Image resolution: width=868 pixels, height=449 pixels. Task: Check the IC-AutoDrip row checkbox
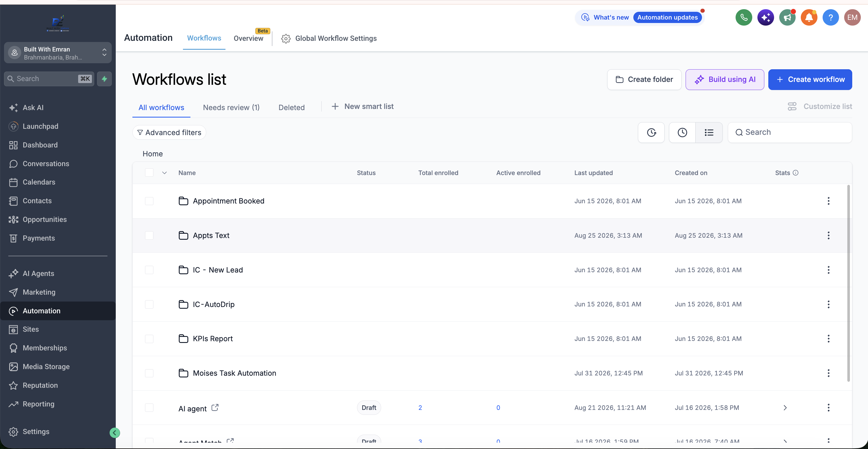149,304
